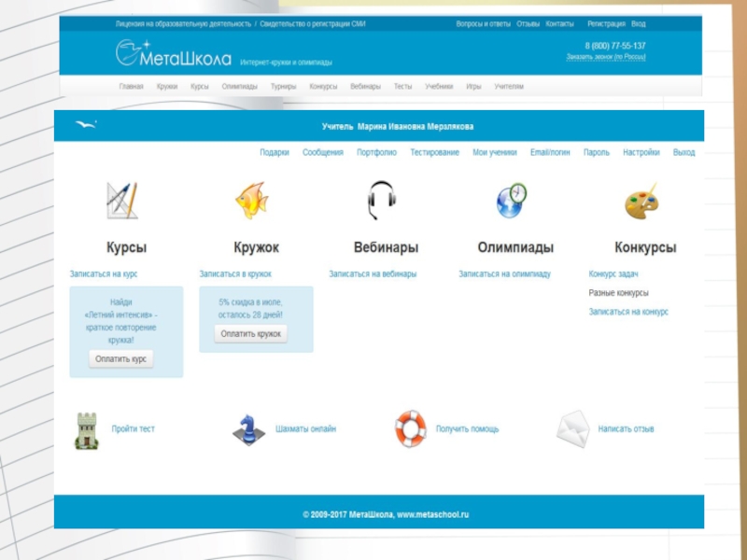Open the Курсы drafting tools icon
The width and height of the screenshot is (747, 560).
[x=122, y=201]
